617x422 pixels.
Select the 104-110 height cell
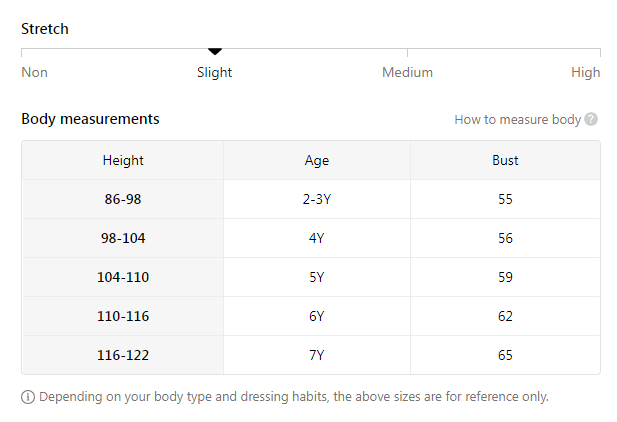pyautogui.click(x=123, y=277)
